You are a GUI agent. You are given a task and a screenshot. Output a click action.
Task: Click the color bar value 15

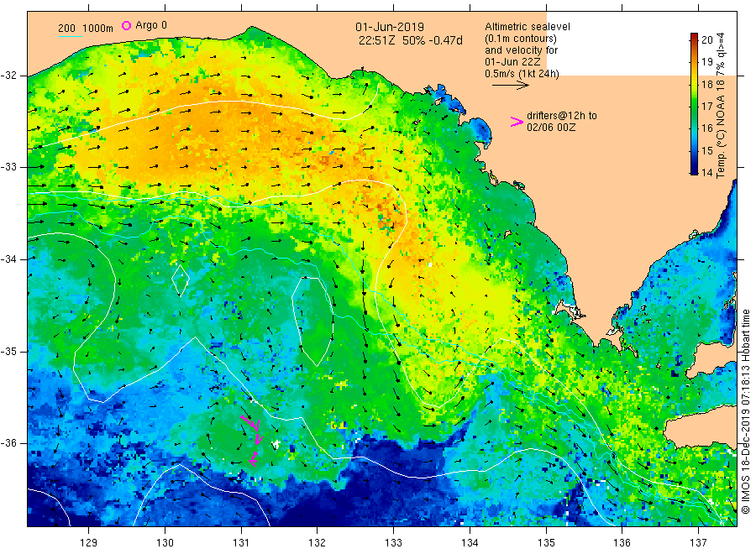click(707, 150)
